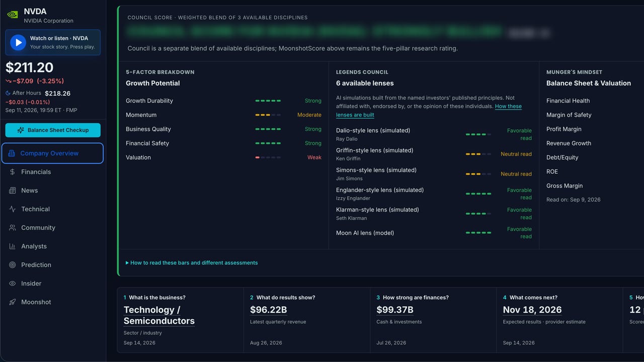
Task: Select the Englander-style lens row
Action: [434, 194]
